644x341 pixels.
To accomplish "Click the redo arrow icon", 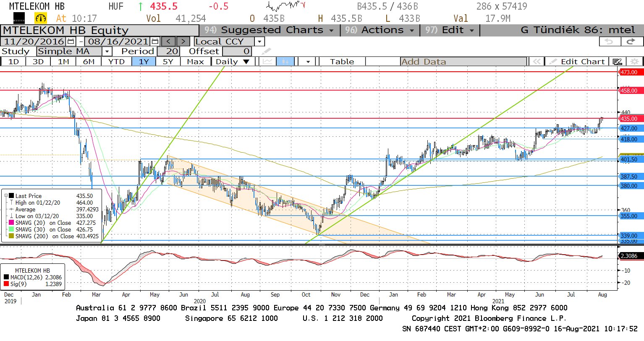I will pyautogui.click(x=632, y=42).
